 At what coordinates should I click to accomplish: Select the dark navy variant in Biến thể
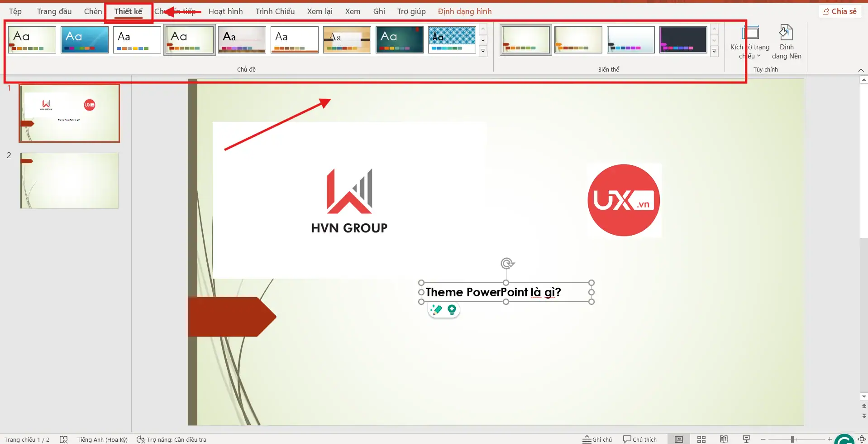pos(683,40)
